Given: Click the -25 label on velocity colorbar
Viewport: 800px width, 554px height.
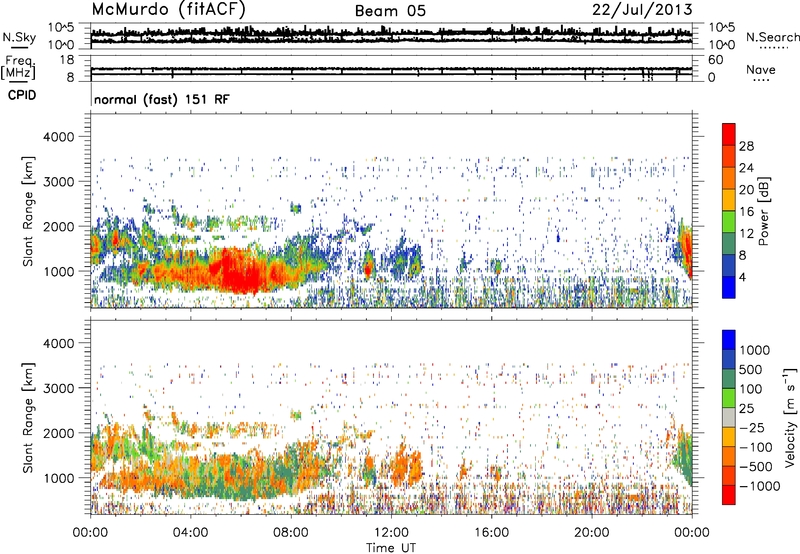Looking at the screenshot, I should [x=752, y=428].
